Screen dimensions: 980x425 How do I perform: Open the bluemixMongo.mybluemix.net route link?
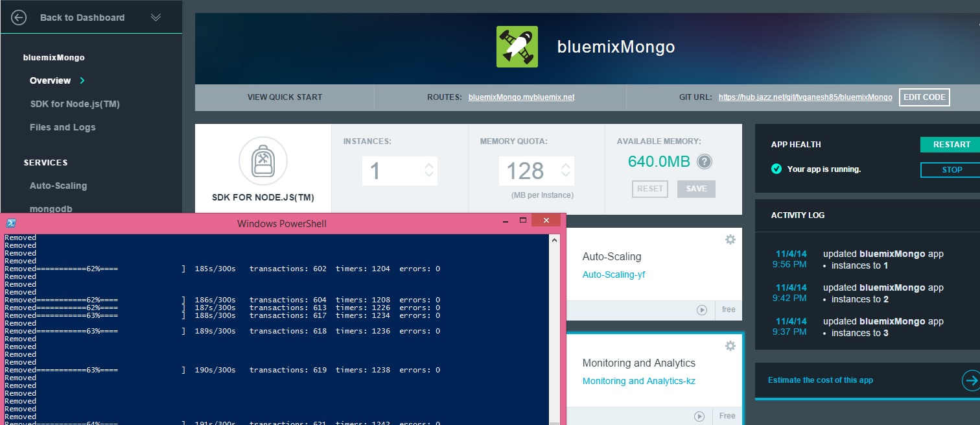pyautogui.click(x=521, y=97)
